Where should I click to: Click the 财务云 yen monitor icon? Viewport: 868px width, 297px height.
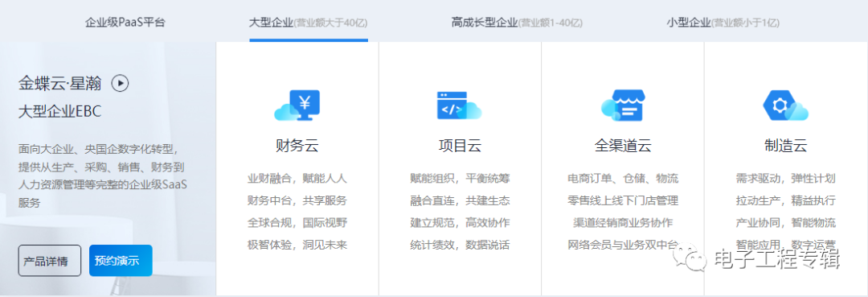click(x=297, y=105)
